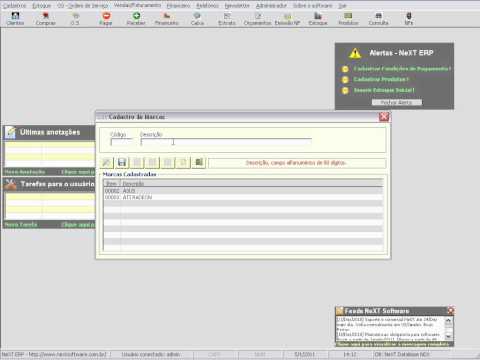Viewport: 480px width, 360px height.
Task: Click the NFe toolbar icon
Action: pyautogui.click(x=409, y=19)
